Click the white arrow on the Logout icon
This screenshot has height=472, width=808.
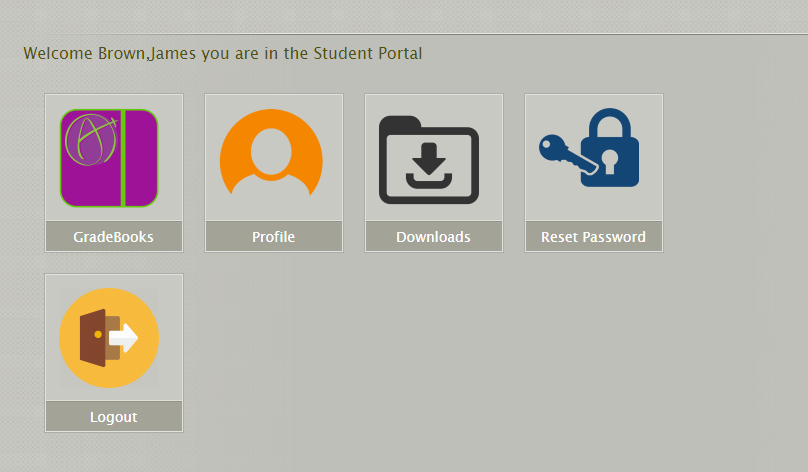(x=124, y=338)
